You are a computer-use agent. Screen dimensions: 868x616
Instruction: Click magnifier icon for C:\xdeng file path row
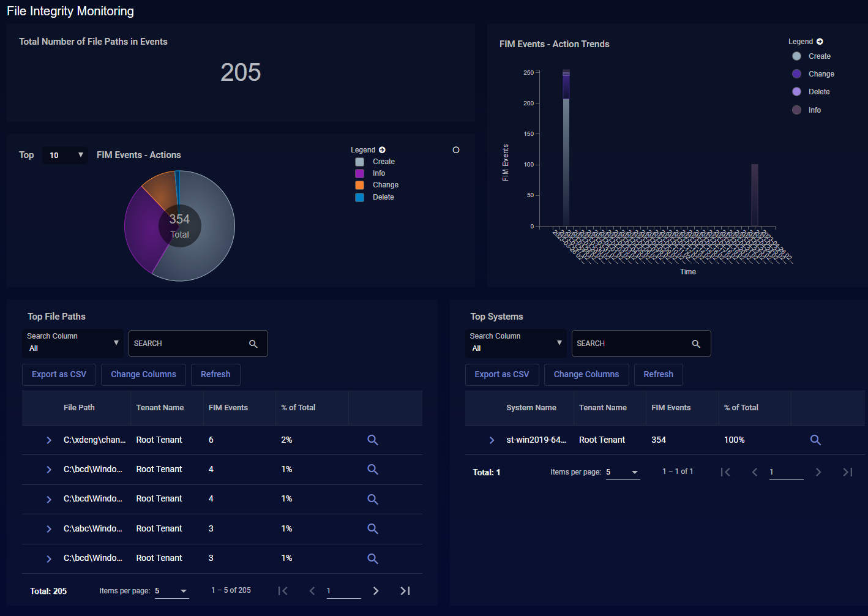tap(372, 440)
